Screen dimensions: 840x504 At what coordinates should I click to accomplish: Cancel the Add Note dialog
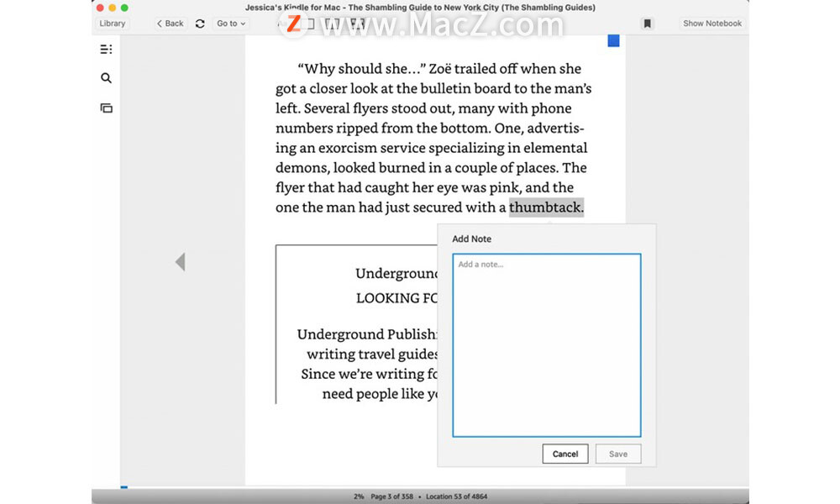pos(565,454)
